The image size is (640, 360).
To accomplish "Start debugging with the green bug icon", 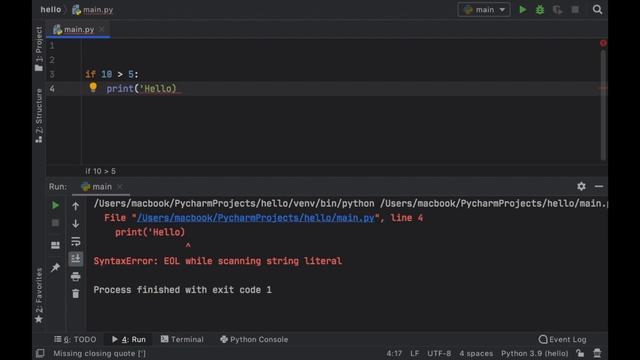I will point(540,9).
